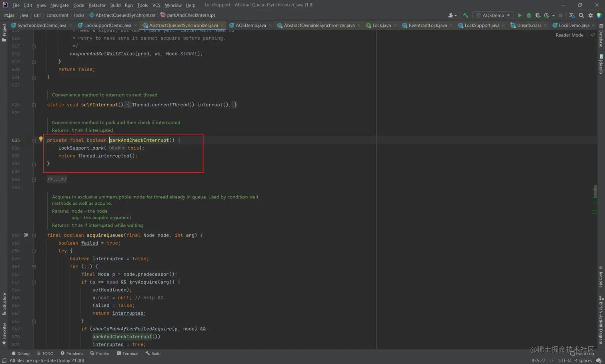Viewport: 605px width, 364px height.
Task: Click the parkAndCheckInterrupt breadcrumb
Action: point(188,15)
